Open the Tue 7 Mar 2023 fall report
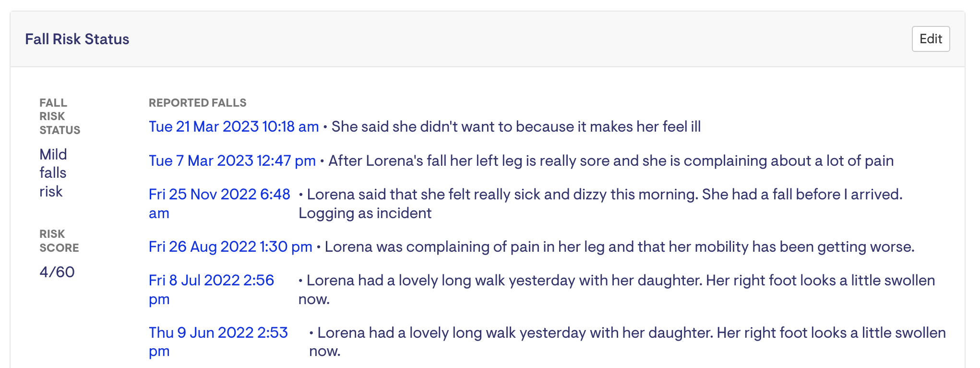980x368 pixels. (x=232, y=160)
